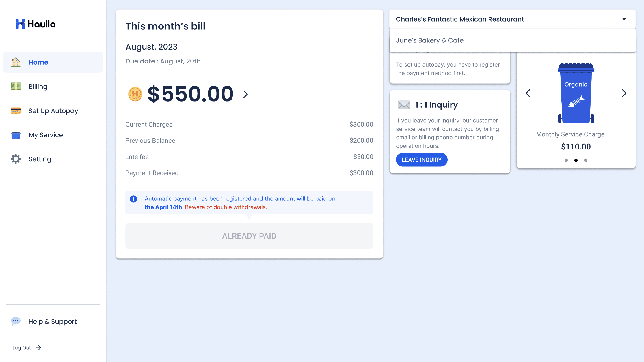Viewport: 644px width, 362px height.
Task: Click the blue info icon in autopay notice
Action: tap(133, 199)
